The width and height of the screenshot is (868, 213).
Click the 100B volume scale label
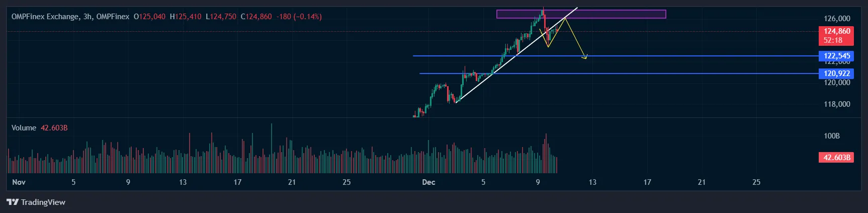(832, 136)
